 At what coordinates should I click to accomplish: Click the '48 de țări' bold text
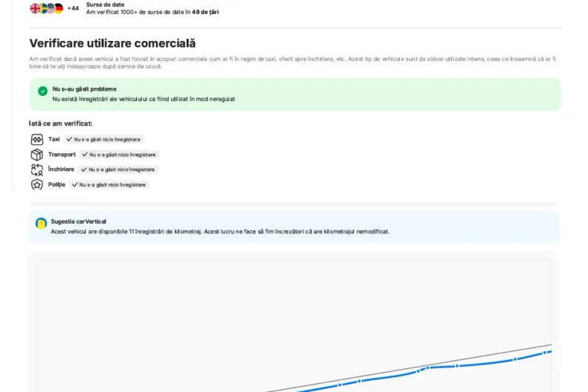pyautogui.click(x=205, y=12)
